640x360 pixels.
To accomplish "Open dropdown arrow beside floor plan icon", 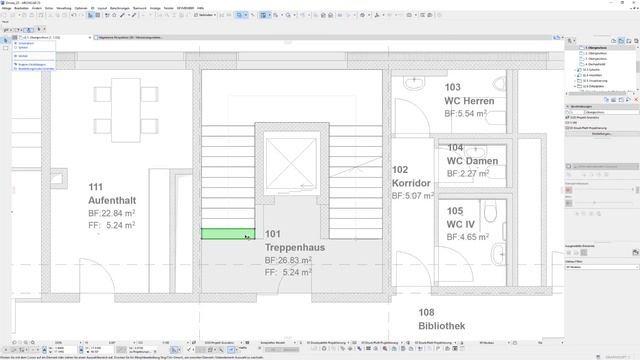I will click(269, 15).
